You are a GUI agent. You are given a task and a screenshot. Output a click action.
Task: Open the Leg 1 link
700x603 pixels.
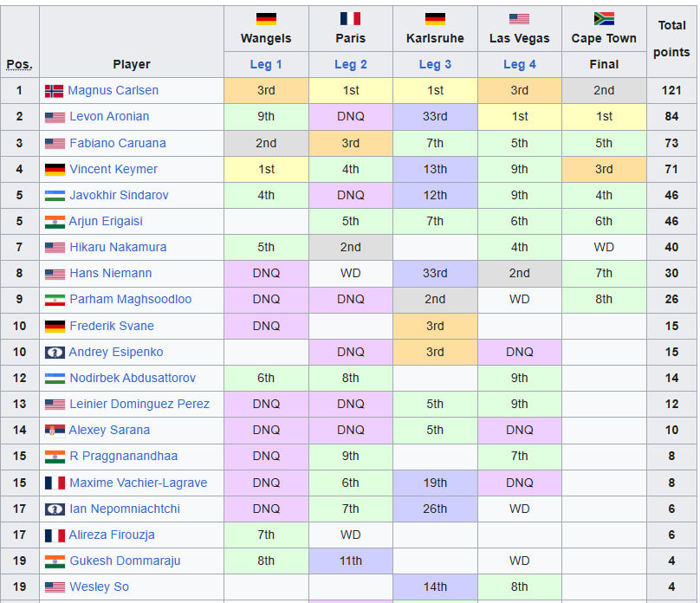pos(266,64)
